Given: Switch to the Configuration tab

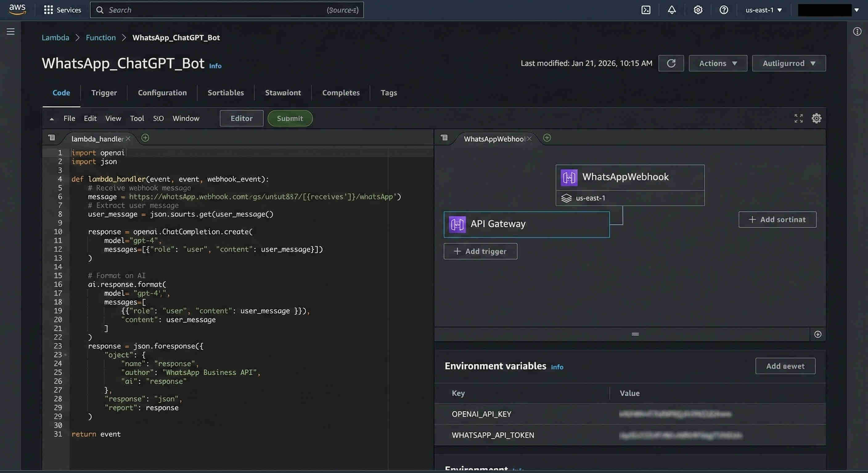Looking at the screenshot, I should tap(162, 93).
